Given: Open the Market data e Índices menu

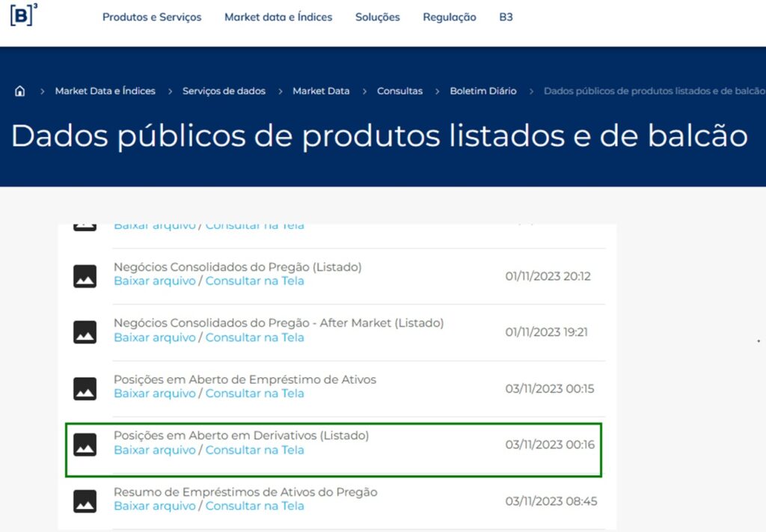Looking at the screenshot, I should (278, 16).
